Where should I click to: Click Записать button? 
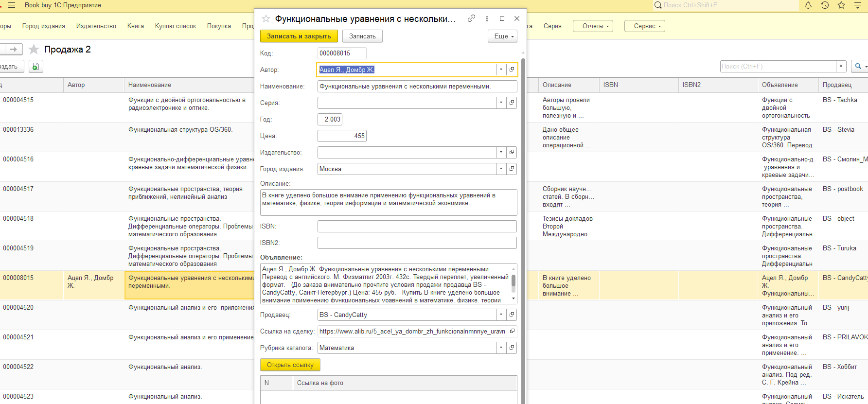pyautogui.click(x=362, y=36)
